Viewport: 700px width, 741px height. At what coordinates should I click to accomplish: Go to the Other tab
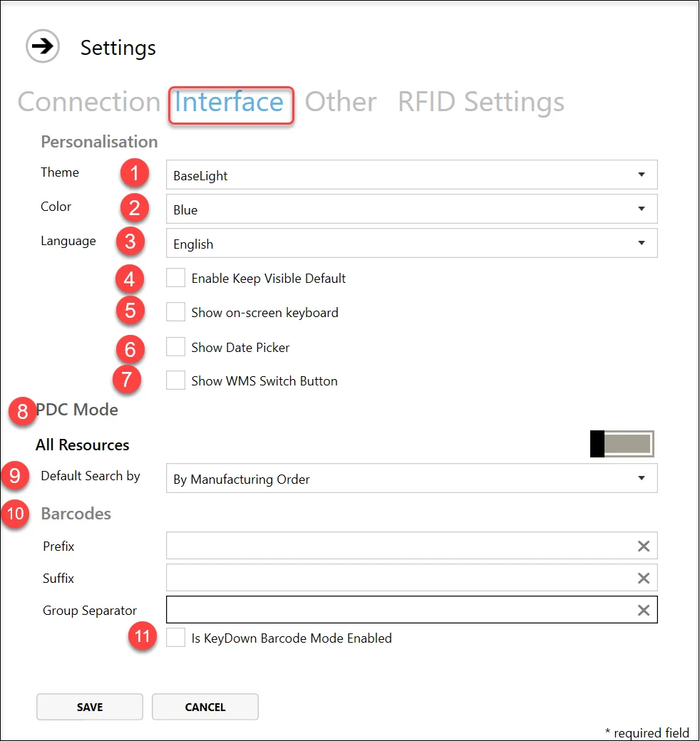click(341, 103)
